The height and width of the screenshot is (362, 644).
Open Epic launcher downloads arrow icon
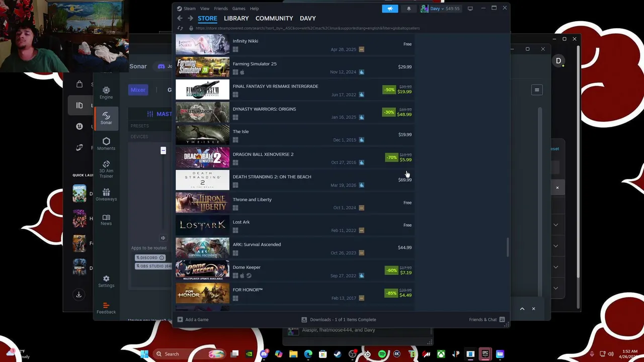click(78, 295)
